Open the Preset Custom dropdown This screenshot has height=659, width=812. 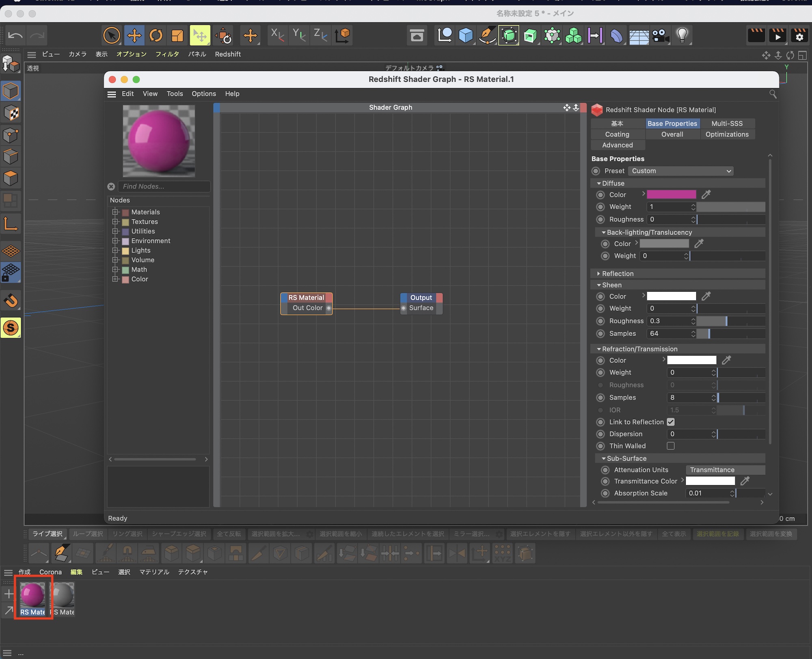point(681,171)
